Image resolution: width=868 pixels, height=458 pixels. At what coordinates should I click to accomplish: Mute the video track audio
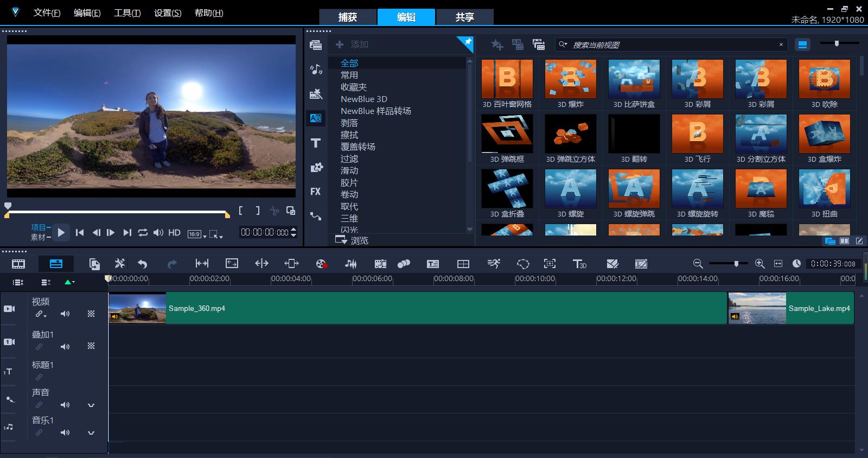65,314
